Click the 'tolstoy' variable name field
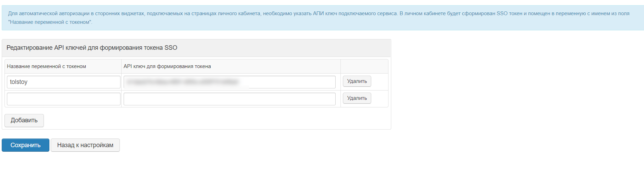 click(64, 82)
